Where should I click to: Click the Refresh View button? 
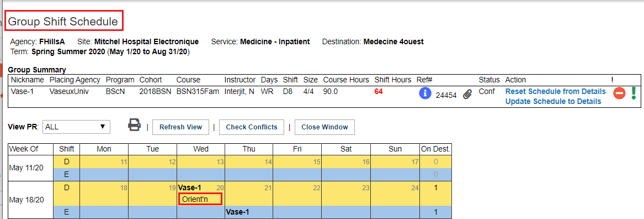tap(180, 127)
